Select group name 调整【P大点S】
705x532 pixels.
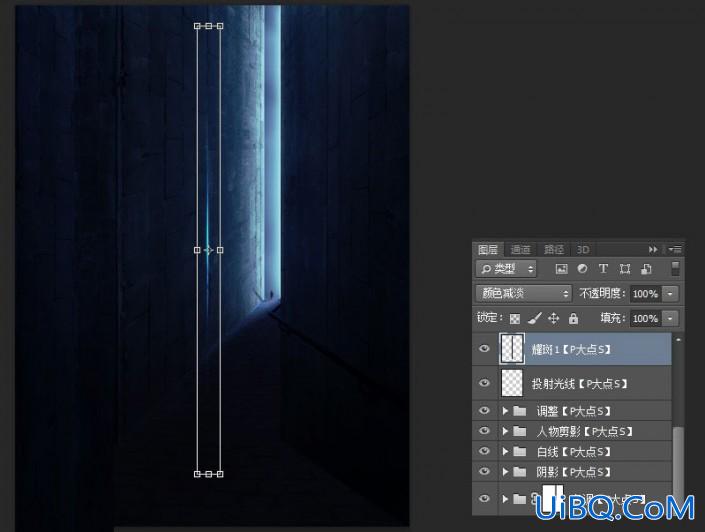[x=573, y=411]
